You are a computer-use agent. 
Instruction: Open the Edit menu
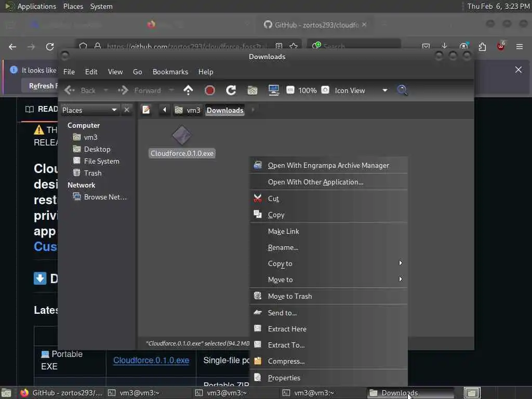[91, 72]
